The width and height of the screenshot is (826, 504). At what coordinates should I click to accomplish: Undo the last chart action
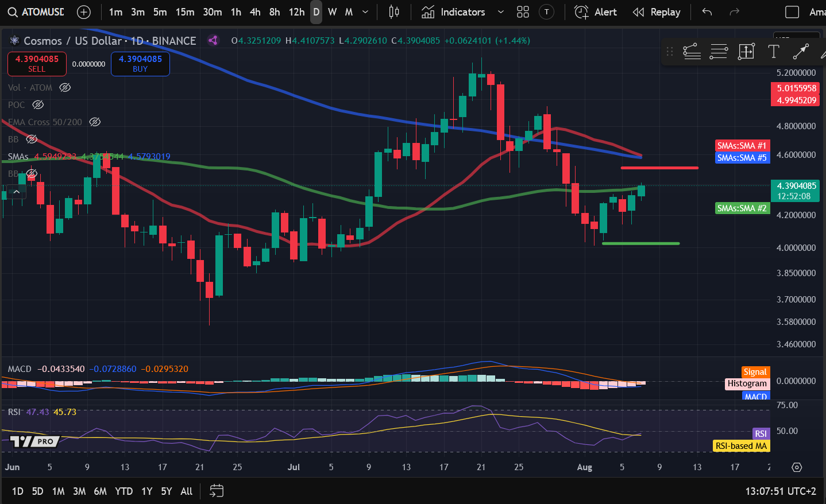coord(707,12)
